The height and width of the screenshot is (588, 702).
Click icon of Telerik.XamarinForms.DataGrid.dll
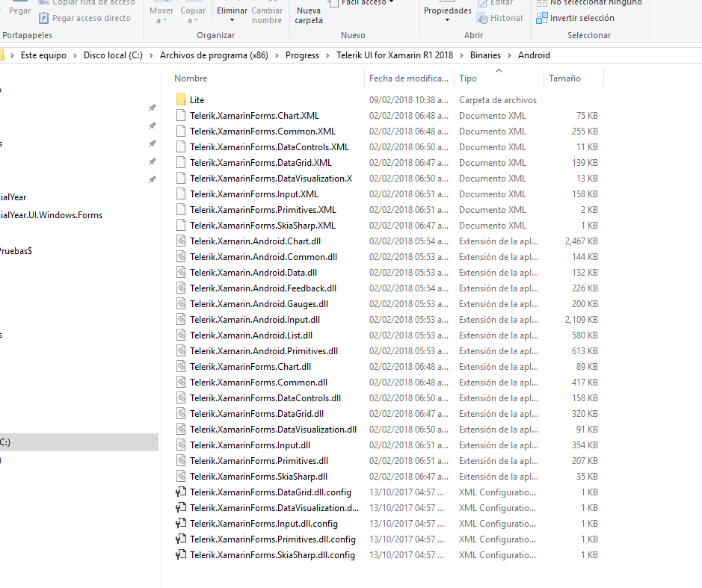pos(181,413)
